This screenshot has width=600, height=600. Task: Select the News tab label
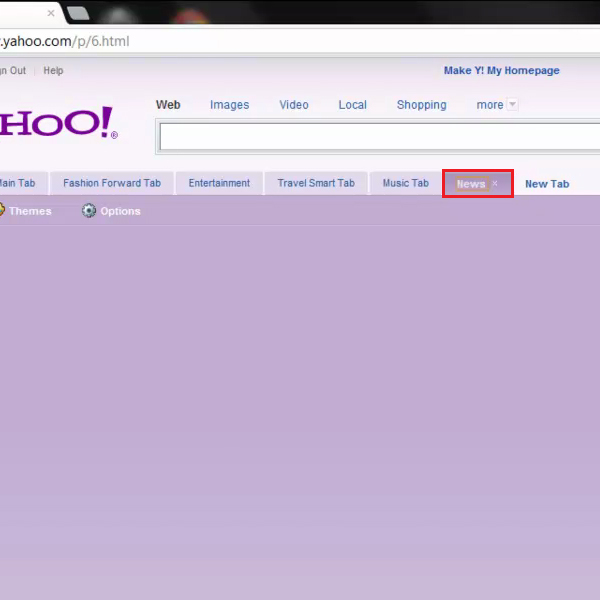click(x=471, y=184)
